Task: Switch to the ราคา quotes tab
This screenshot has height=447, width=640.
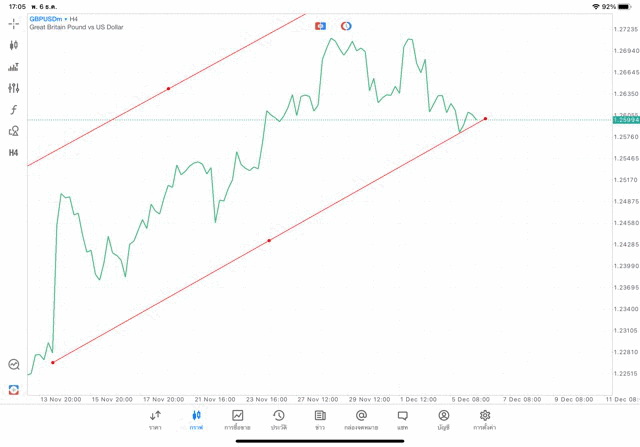Action: click(x=155, y=420)
